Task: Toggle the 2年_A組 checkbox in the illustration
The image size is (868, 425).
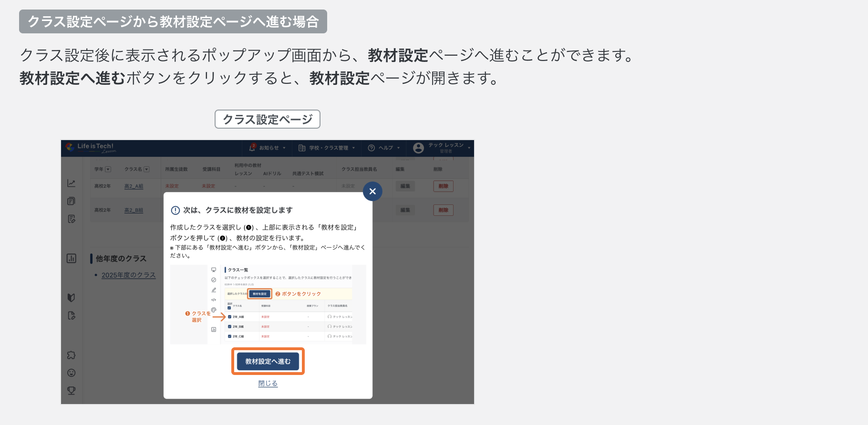Action: tap(229, 317)
